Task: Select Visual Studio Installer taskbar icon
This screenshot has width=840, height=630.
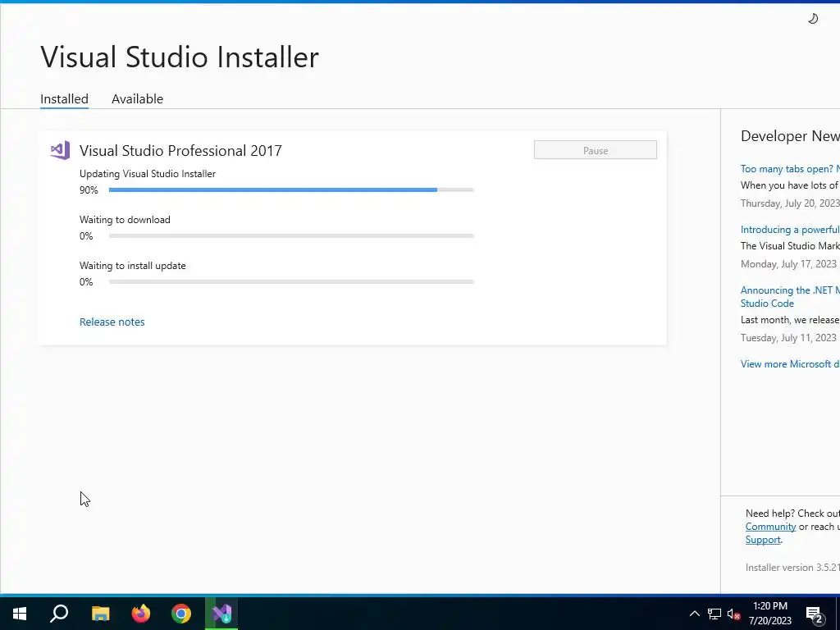Action: click(221, 614)
